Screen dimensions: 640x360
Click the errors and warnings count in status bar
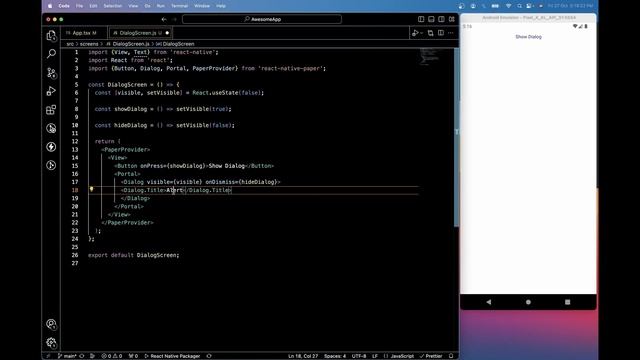[x=112, y=356]
